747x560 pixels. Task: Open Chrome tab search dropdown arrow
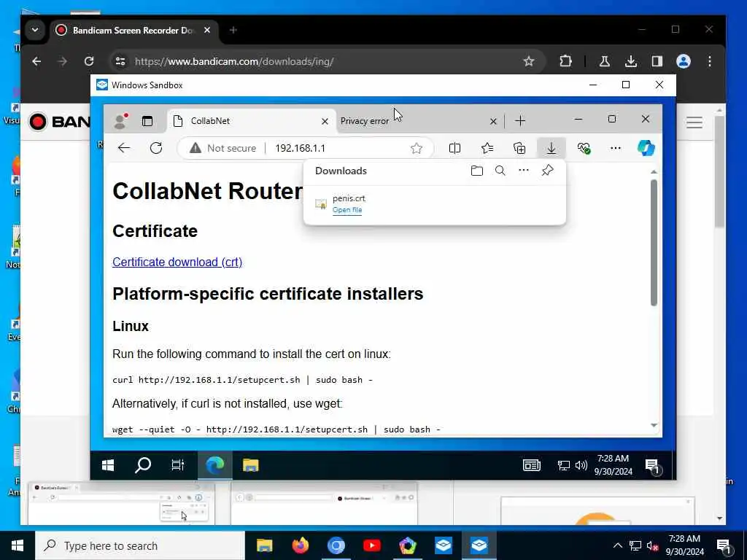[35, 30]
